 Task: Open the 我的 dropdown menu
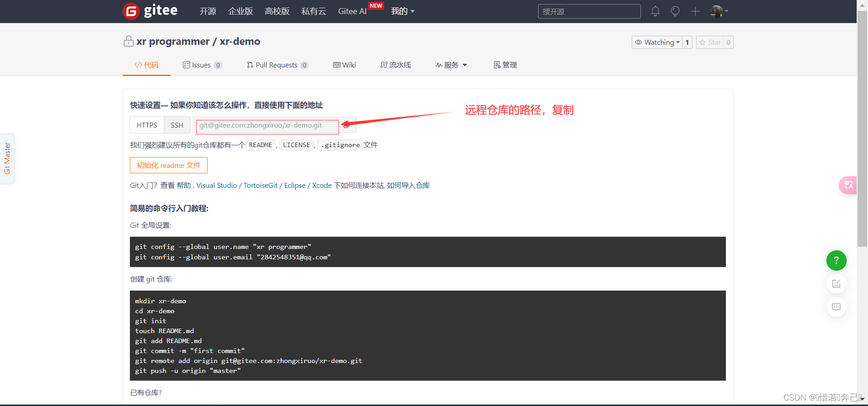(x=403, y=11)
